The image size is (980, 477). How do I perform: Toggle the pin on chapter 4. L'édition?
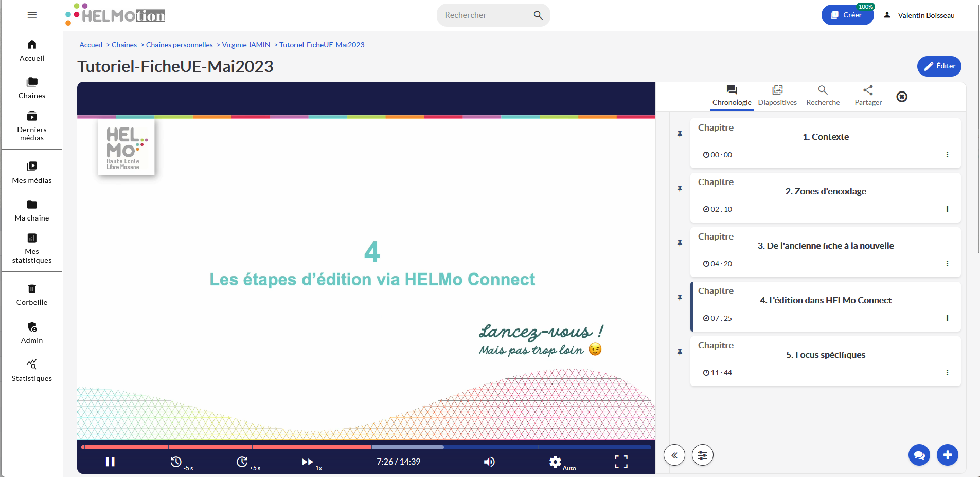680,298
